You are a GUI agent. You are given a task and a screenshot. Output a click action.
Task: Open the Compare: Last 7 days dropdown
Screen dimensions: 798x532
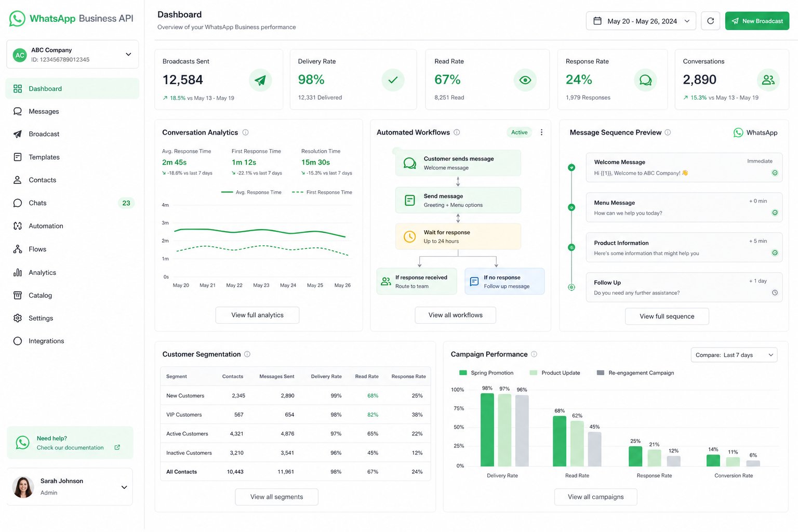coord(734,355)
